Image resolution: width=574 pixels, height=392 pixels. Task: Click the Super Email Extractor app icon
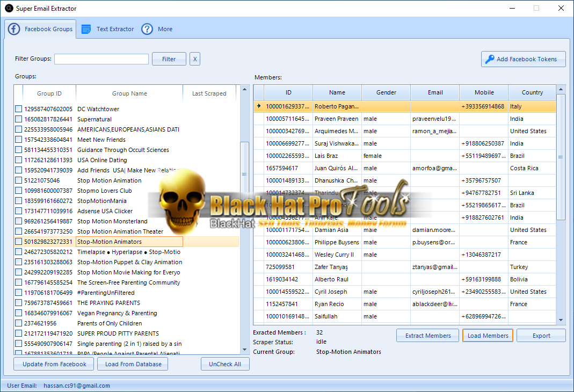pos(9,8)
